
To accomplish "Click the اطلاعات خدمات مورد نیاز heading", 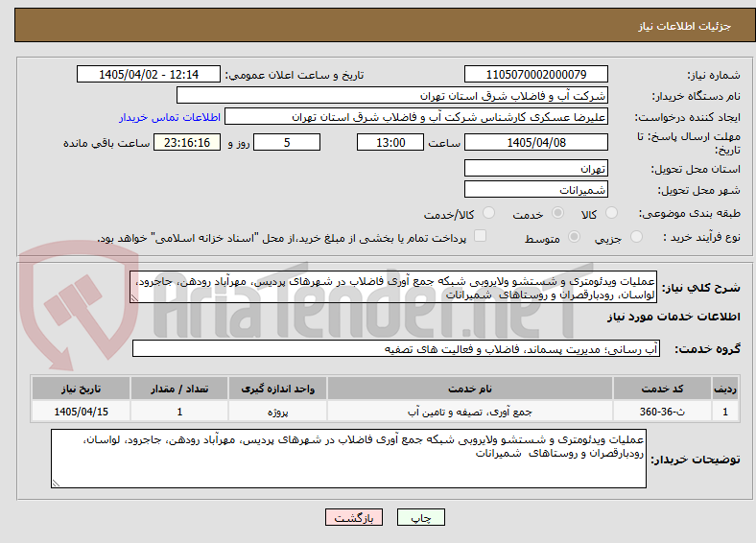I will (673, 317).
